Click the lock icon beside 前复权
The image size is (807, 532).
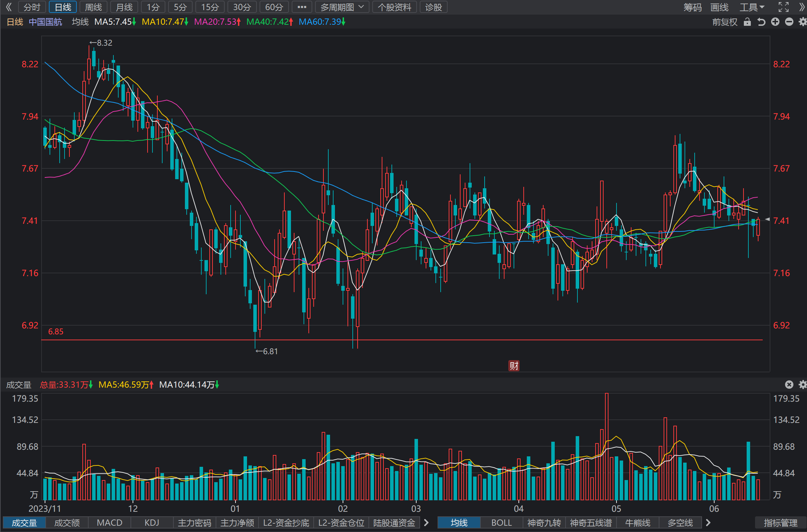(747, 22)
